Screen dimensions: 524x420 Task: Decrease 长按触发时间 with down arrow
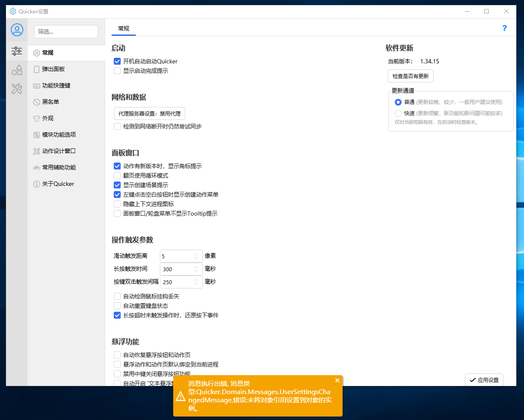196,272
